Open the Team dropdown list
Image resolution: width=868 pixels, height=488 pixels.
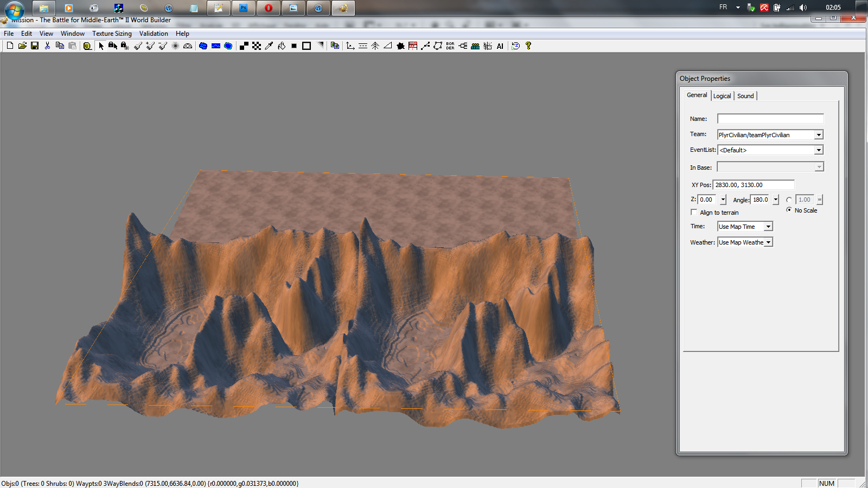pos(819,134)
